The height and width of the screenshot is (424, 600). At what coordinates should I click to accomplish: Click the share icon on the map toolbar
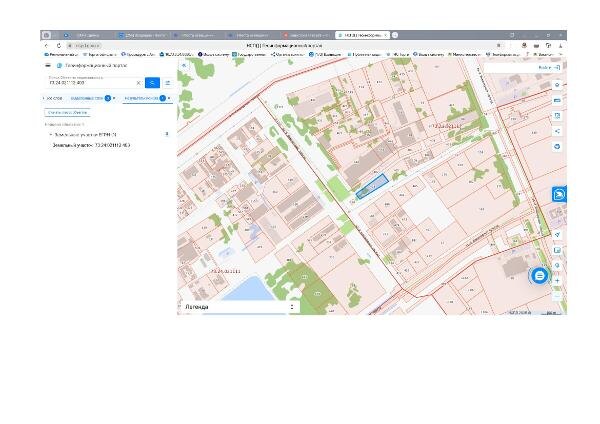(x=557, y=131)
